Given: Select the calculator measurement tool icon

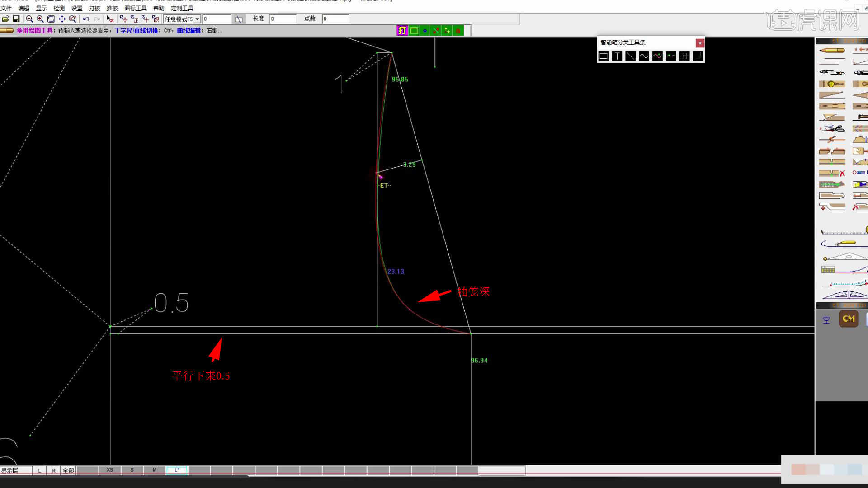Looking at the screenshot, I should tap(844, 270).
